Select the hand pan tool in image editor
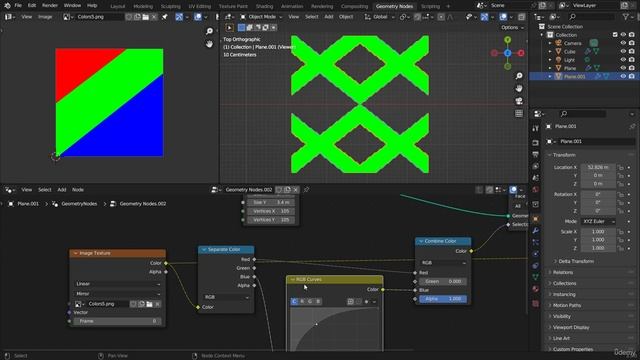 (x=209, y=44)
